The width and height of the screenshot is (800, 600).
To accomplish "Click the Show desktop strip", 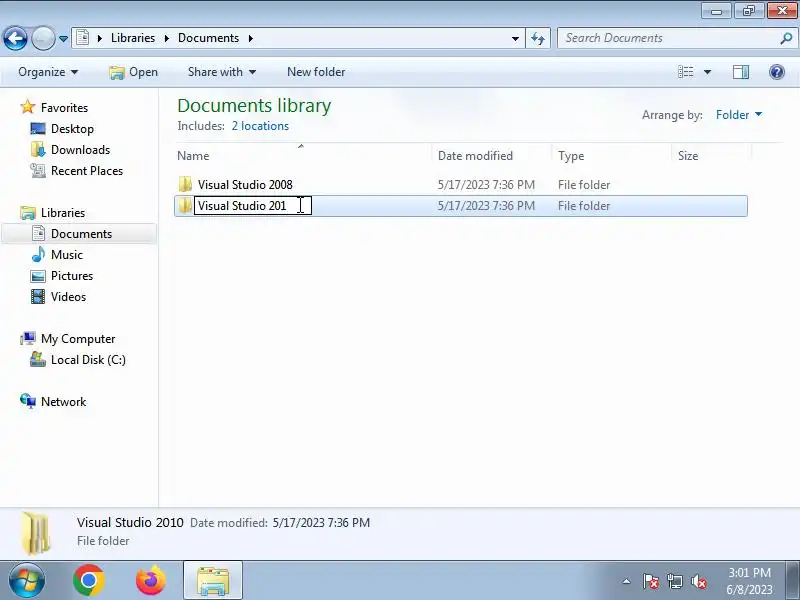I will coord(792,581).
